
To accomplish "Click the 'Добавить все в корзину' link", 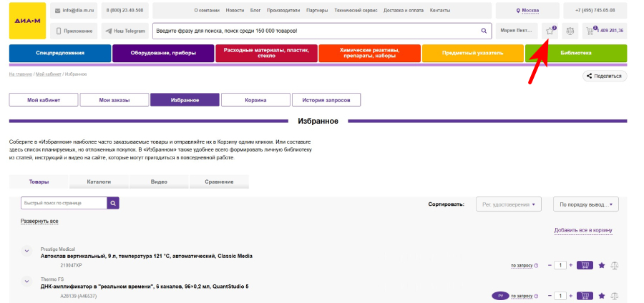I will 582,231.
